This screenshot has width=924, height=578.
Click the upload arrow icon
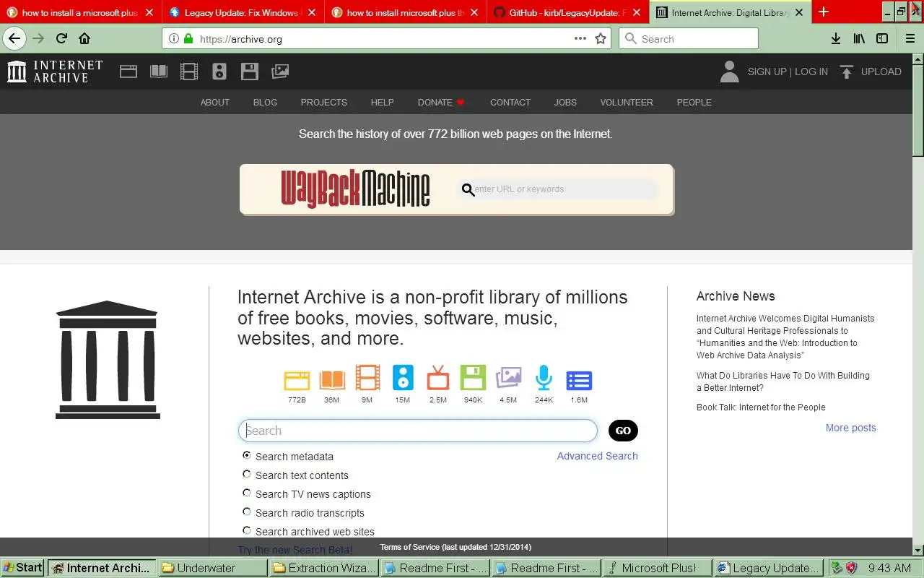847,72
